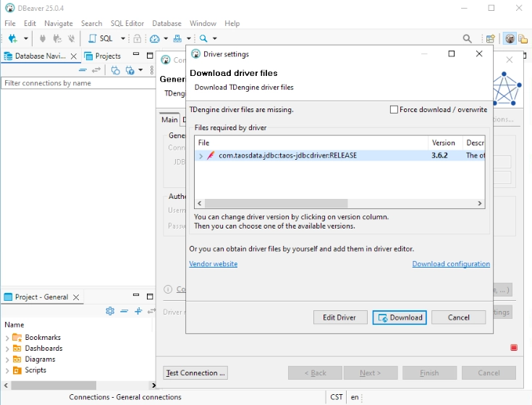Click the Version column header
This screenshot has width=532, height=405.
click(445, 142)
